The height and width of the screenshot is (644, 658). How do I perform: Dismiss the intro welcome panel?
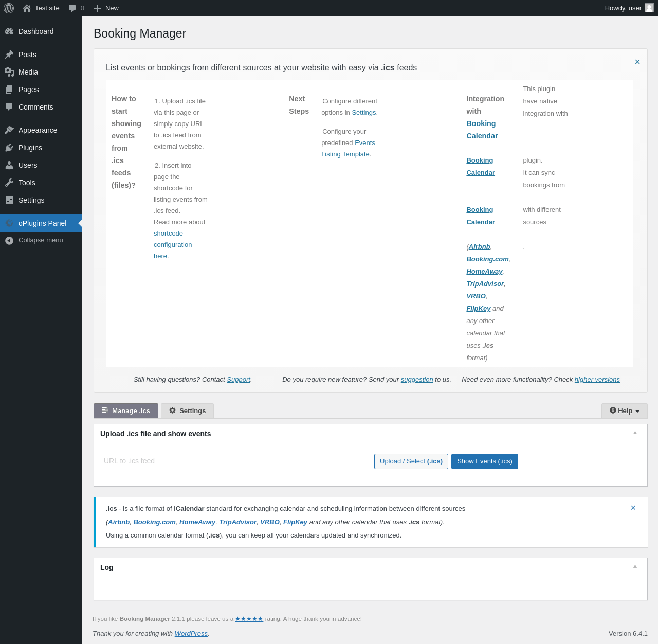point(637,62)
